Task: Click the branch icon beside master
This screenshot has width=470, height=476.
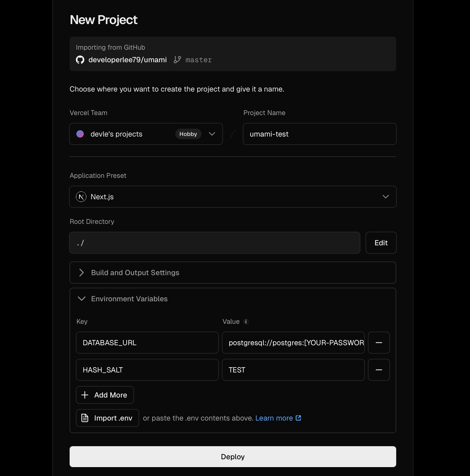Action: (177, 60)
